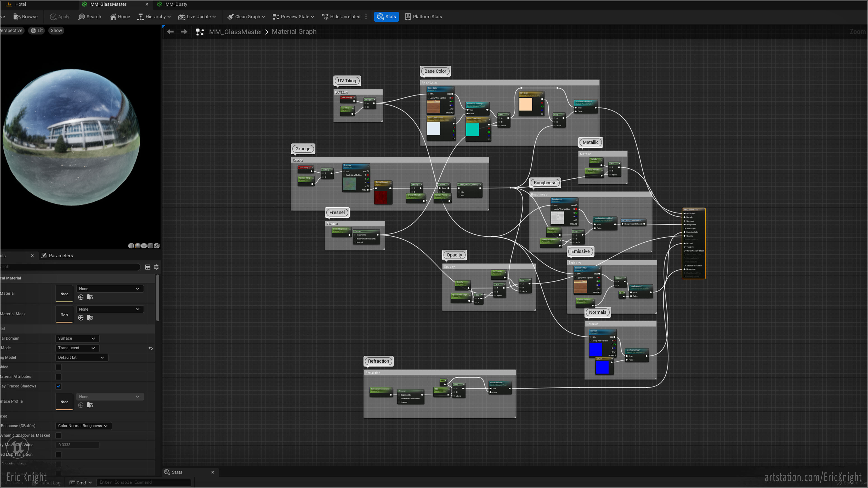Toggle Dithered LOD Transition checkbox
Viewport: 868px width, 488px height.
coord(59,455)
